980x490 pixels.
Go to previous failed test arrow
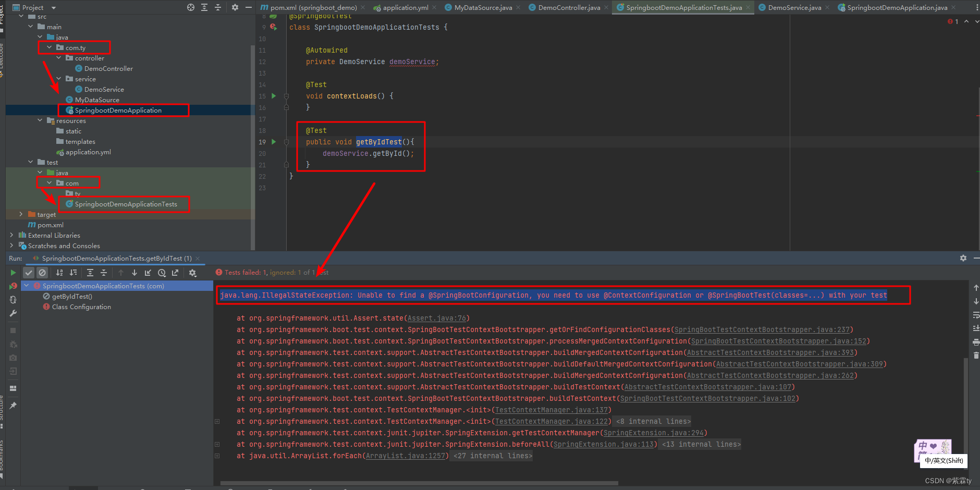(x=121, y=273)
